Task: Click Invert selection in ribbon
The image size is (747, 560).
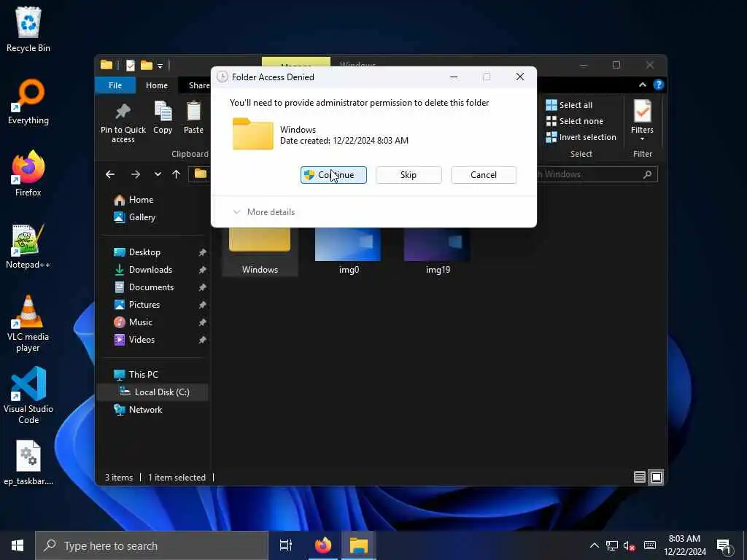Action: click(x=581, y=137)
